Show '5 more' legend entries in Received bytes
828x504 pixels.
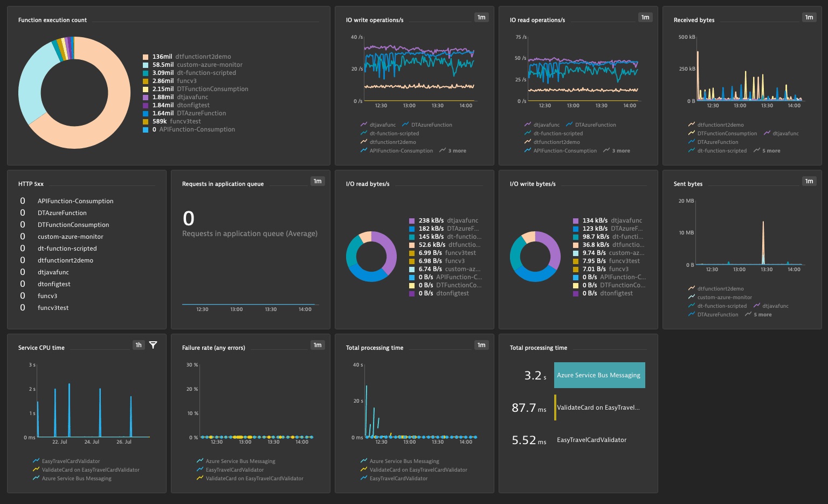click(767, 151)
